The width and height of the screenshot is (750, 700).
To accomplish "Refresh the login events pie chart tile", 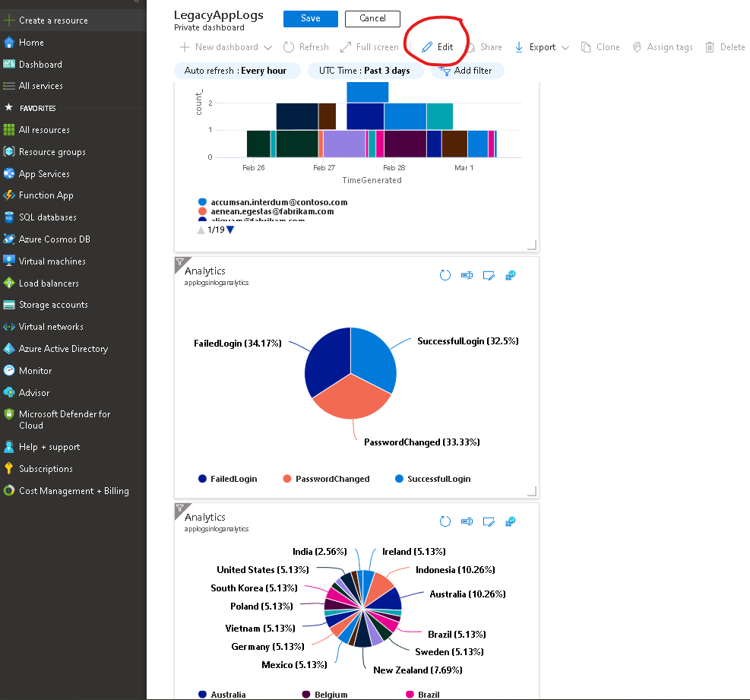I will [445, 275].
